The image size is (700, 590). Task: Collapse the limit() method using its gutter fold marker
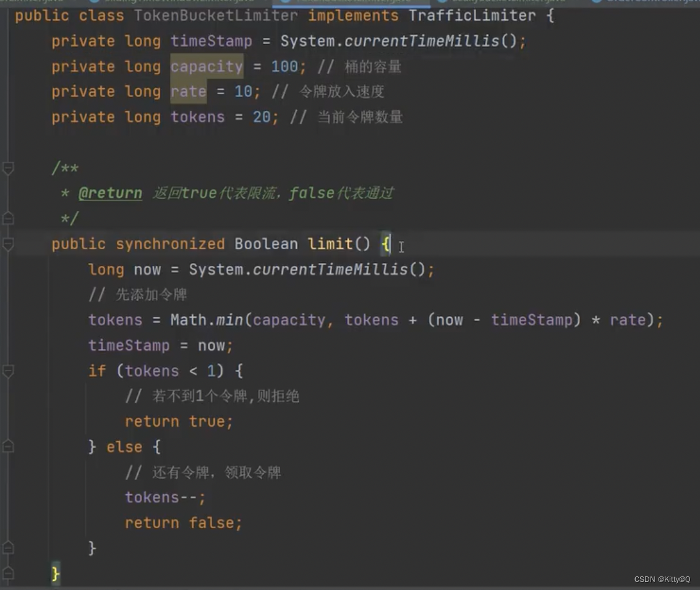click(8, 244)
